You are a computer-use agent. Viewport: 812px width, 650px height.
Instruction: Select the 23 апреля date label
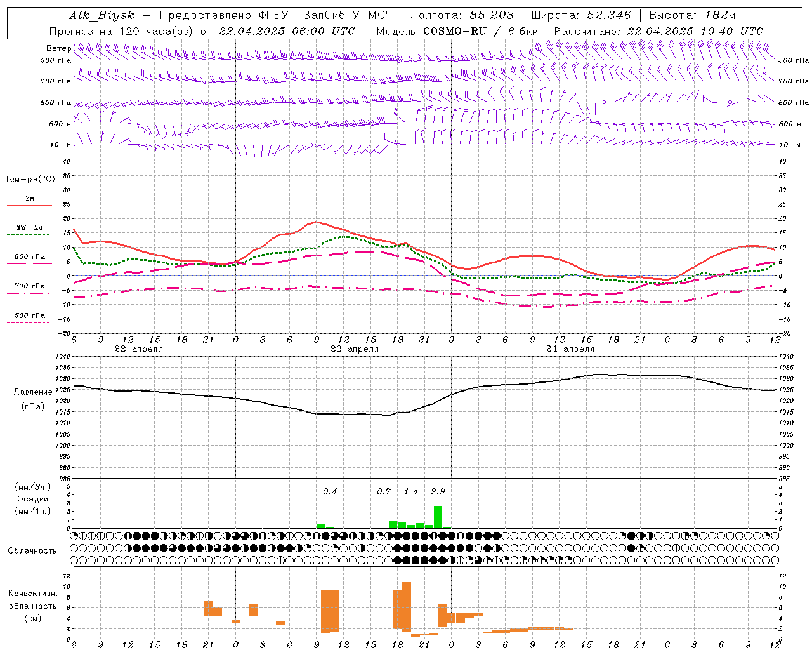coord(354,349)
